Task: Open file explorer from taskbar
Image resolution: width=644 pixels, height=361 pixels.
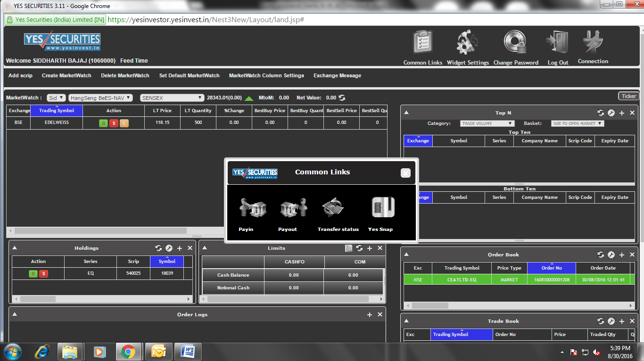Action: 70,352
